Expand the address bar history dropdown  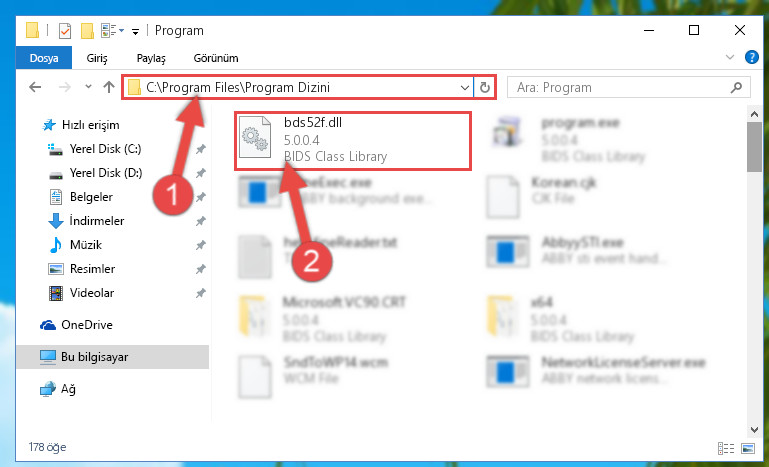click(x=464, y=88)
